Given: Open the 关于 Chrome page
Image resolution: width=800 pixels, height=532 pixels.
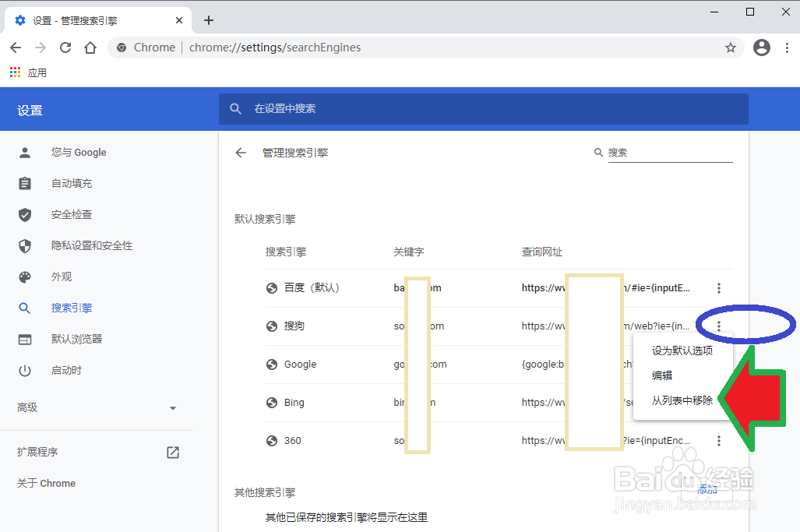Looking at the screenshot, I should pyautogui.click(x=46, y=483).
